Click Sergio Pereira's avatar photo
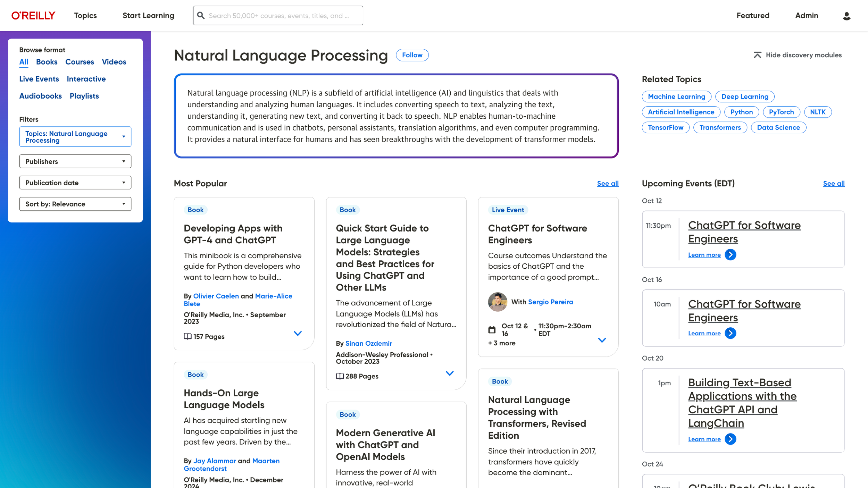The height and width of the screenshot is (488, 868). point(497,302)
